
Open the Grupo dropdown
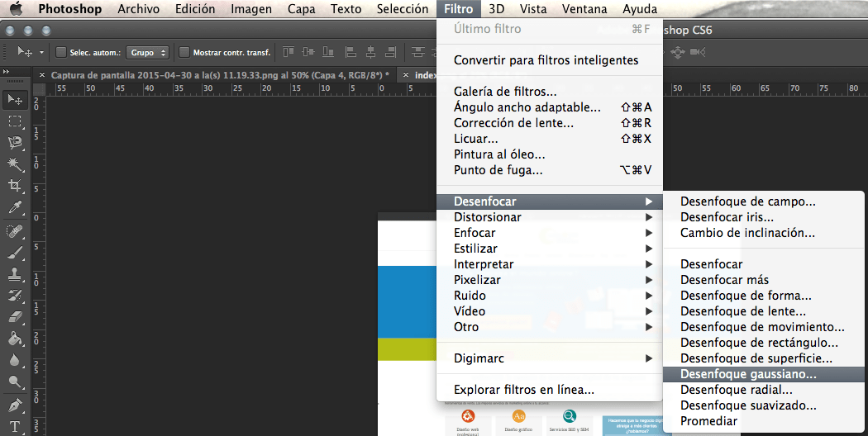[x=149, y=52]
